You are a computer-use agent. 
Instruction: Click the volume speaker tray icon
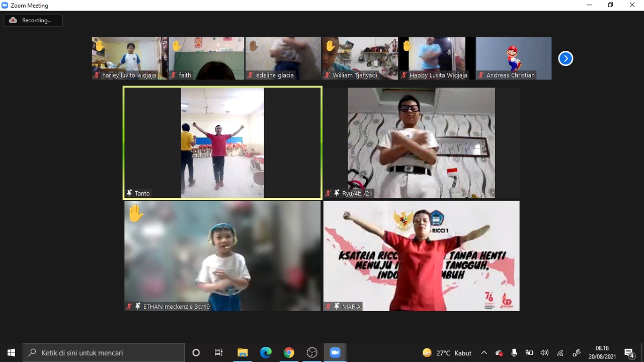(x=544, y=353)
